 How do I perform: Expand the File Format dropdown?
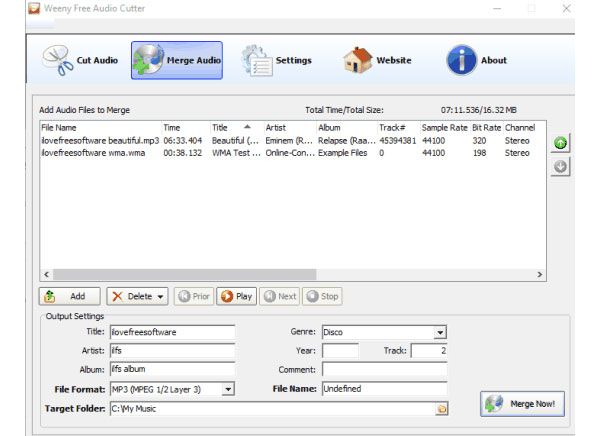[x=228, y=389]
